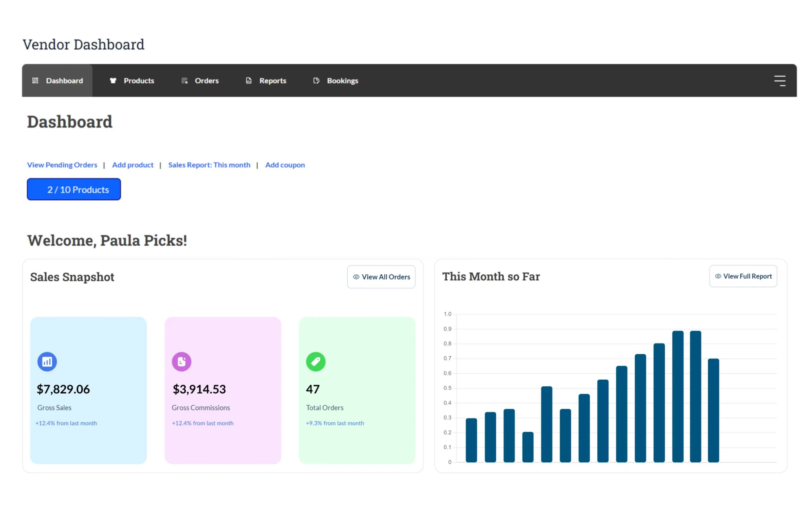Select the Bookings tab
Screen dimensions: 812x528
(335, 80)
